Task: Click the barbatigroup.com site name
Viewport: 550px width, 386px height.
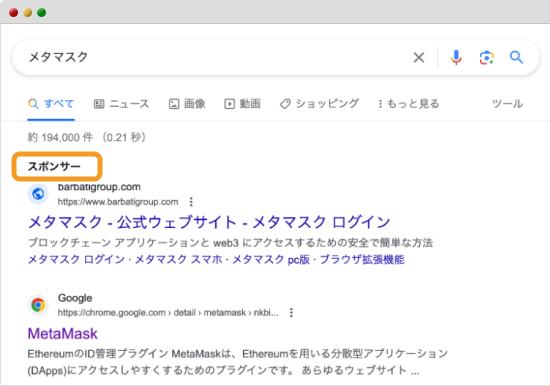Action: click(x=99, y=187)
